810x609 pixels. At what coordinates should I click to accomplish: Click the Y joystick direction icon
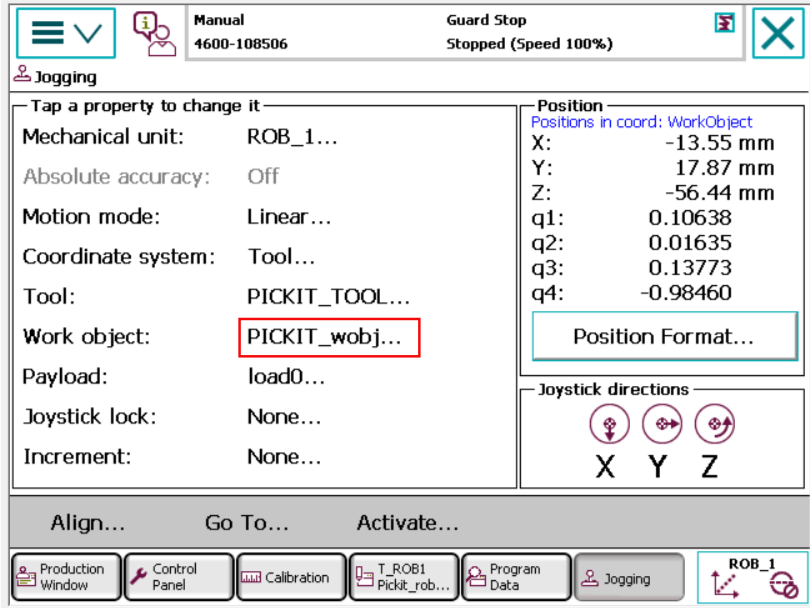659,424
